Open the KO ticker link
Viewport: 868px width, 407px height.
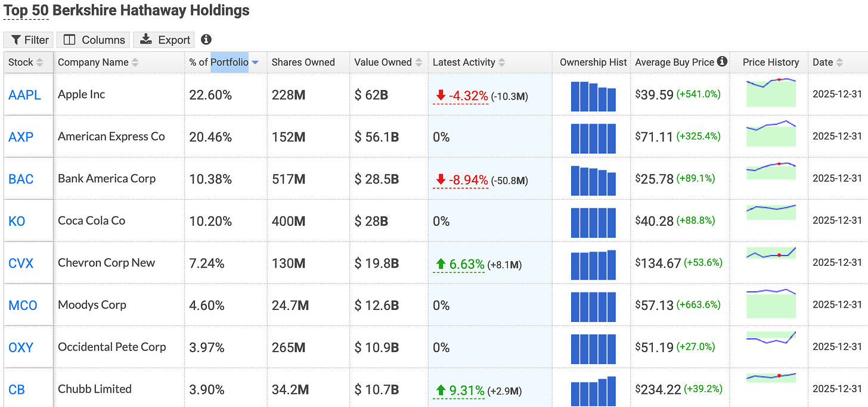[17, 221]
